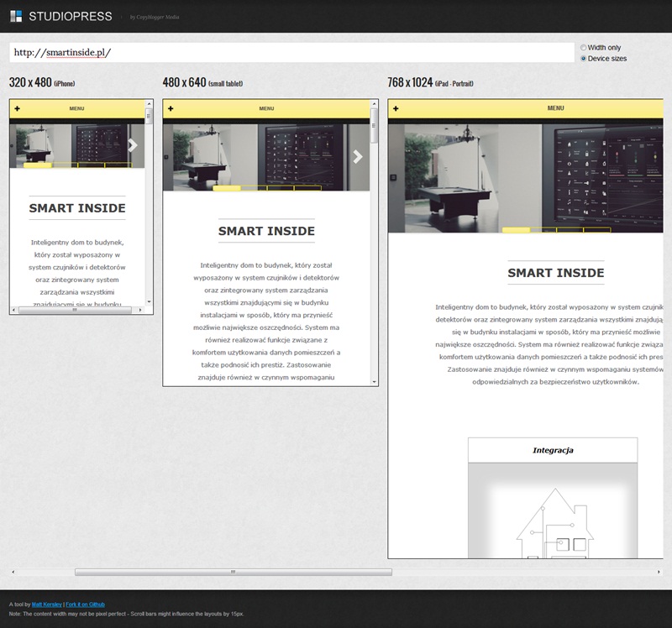Click next slide arrow in small tablet preview
The width and height of the screenshot is (672, 628).
[358, 156]
